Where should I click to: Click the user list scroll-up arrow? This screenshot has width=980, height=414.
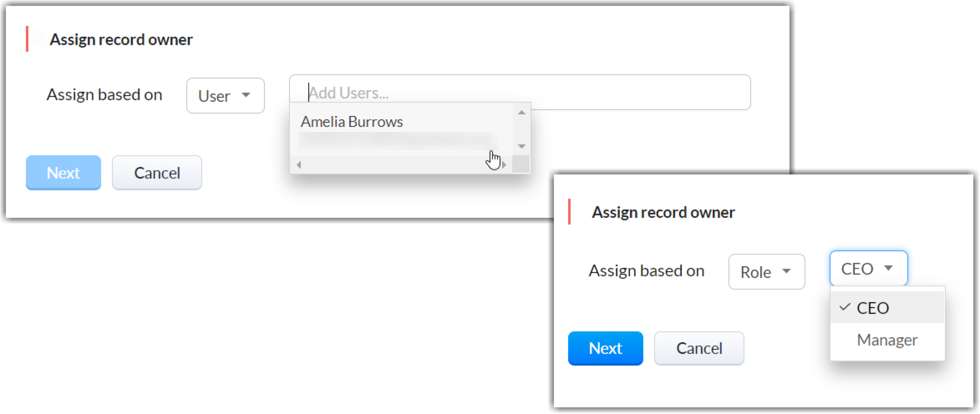[521, 112]
